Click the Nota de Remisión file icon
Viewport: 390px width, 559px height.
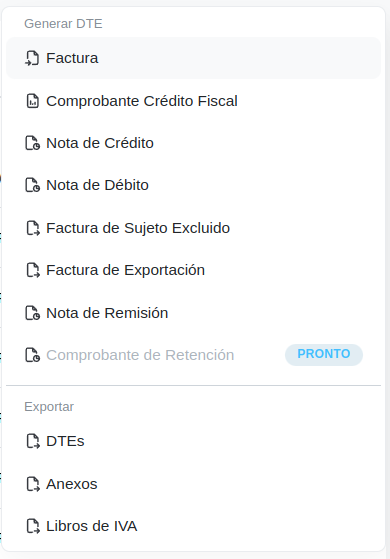click(32, 313)
